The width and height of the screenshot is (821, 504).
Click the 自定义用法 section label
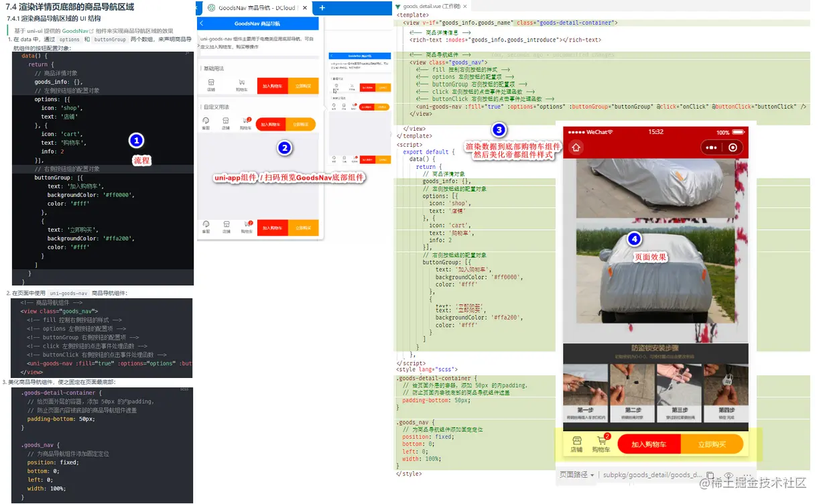(216, 107)
